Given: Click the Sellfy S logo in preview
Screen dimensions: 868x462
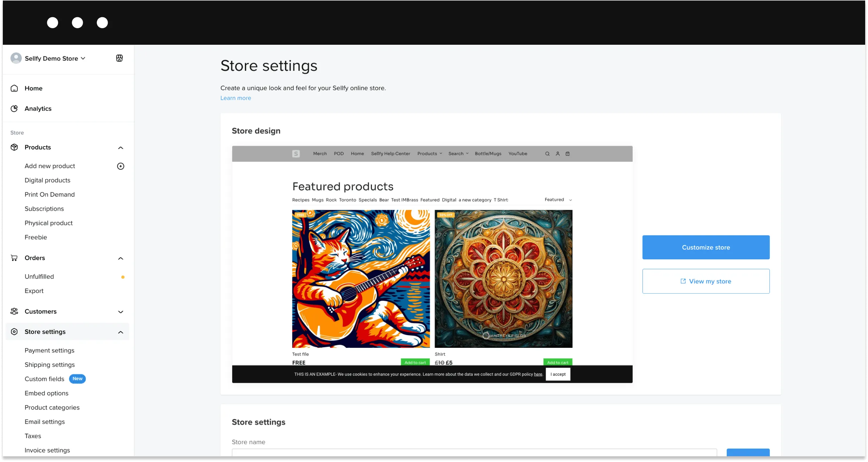Looking at the screenshot, I should click(296, 154).
